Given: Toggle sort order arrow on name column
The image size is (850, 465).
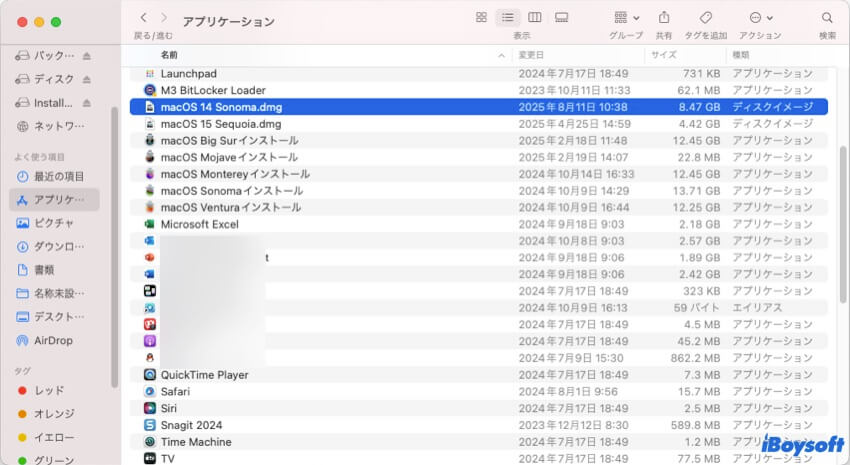Looking at the screenshot, I should click(x=502, y=54).
